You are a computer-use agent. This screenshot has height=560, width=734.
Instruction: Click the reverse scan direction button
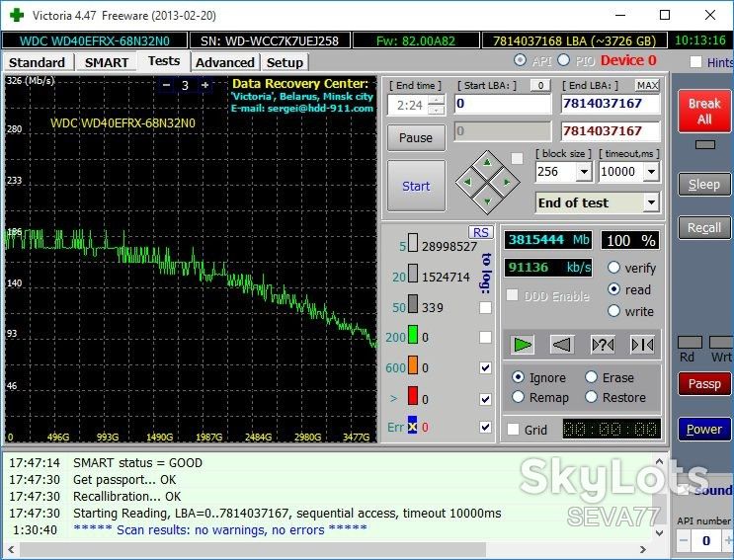[562, 345]
